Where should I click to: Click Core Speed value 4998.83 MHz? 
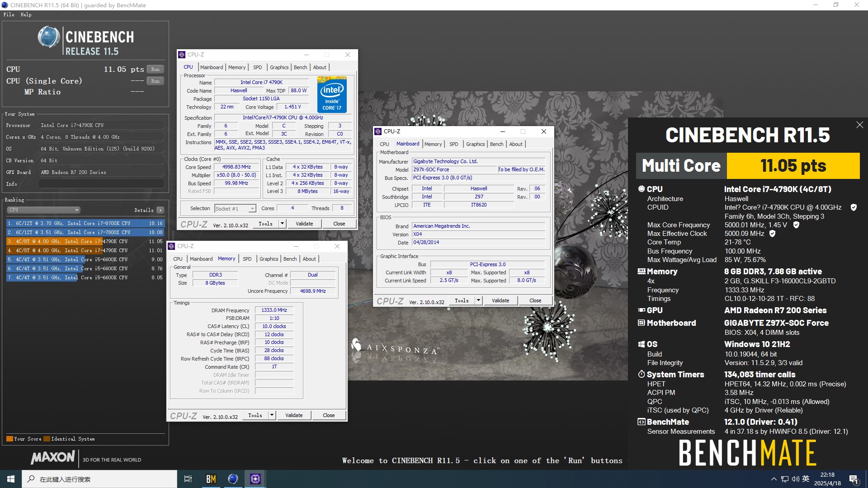236,167
